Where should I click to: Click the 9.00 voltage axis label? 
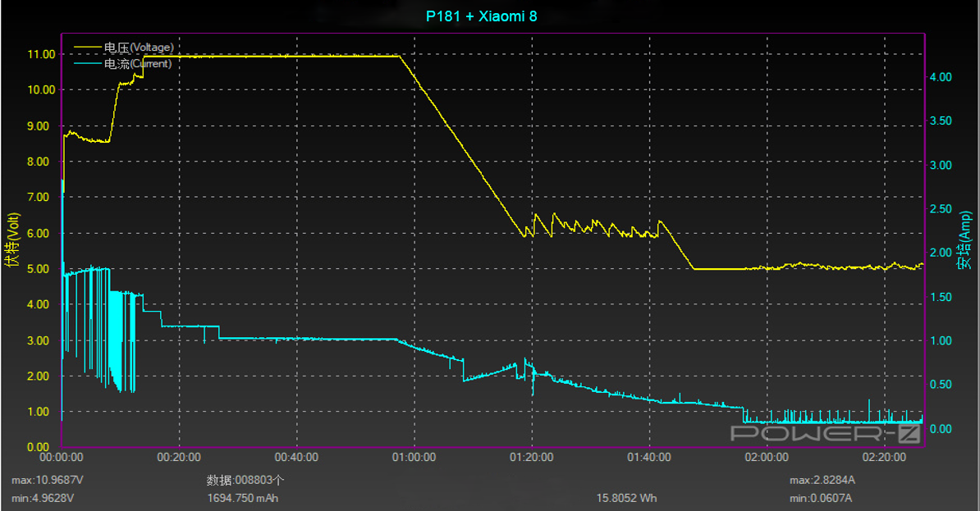pos(38,126)
